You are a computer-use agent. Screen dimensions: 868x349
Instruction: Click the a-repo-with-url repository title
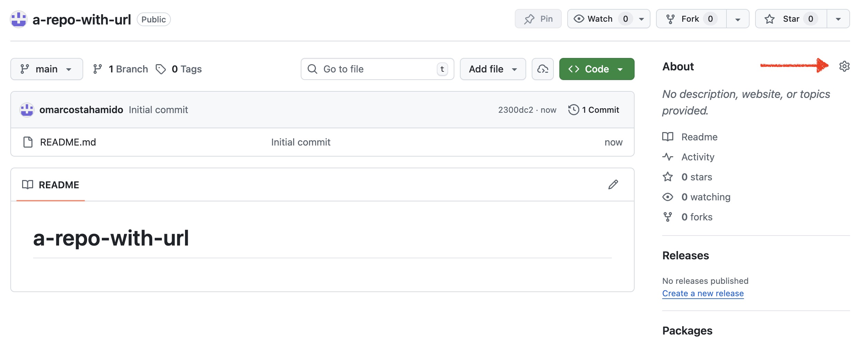tap(82, 20)
